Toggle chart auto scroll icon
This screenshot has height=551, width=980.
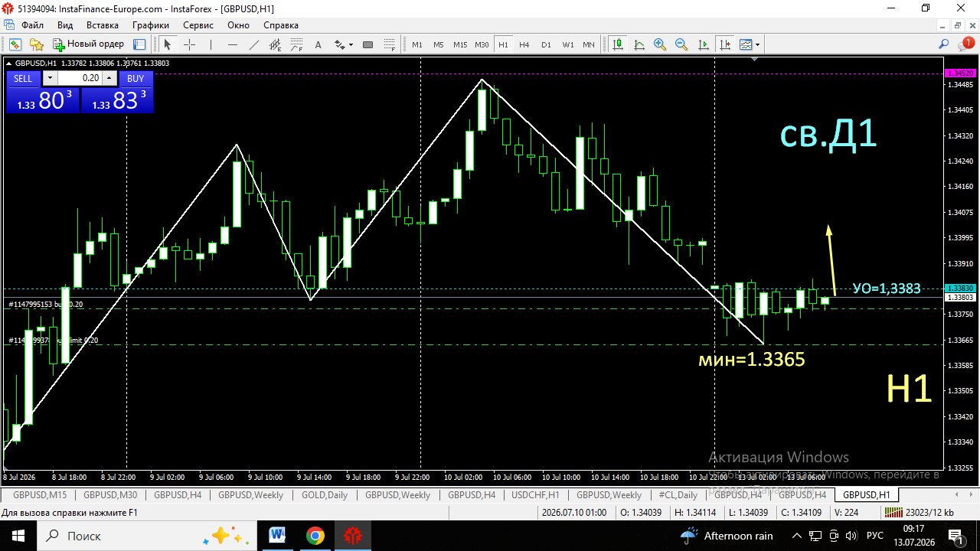pos(703,44)
